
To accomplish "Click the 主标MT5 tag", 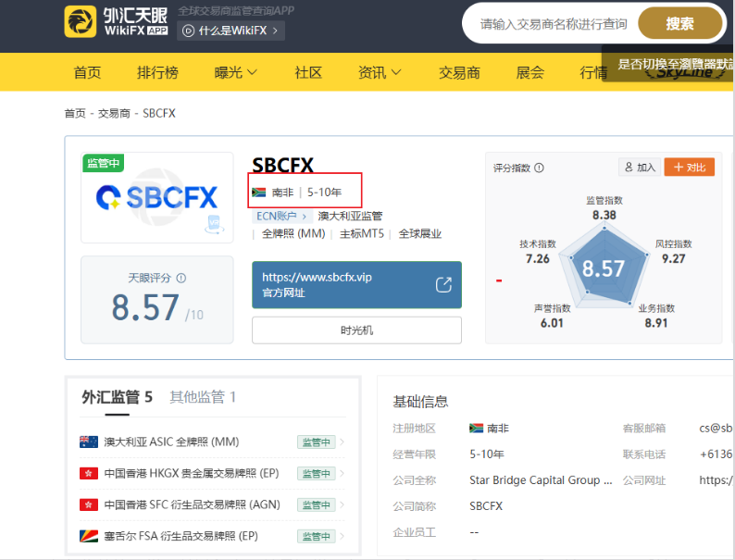I will tap(361, 233).
